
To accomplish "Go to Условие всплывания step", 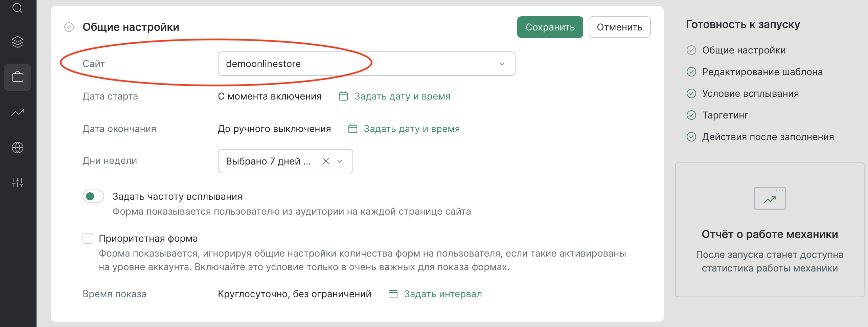I will [x=751, y=93].
